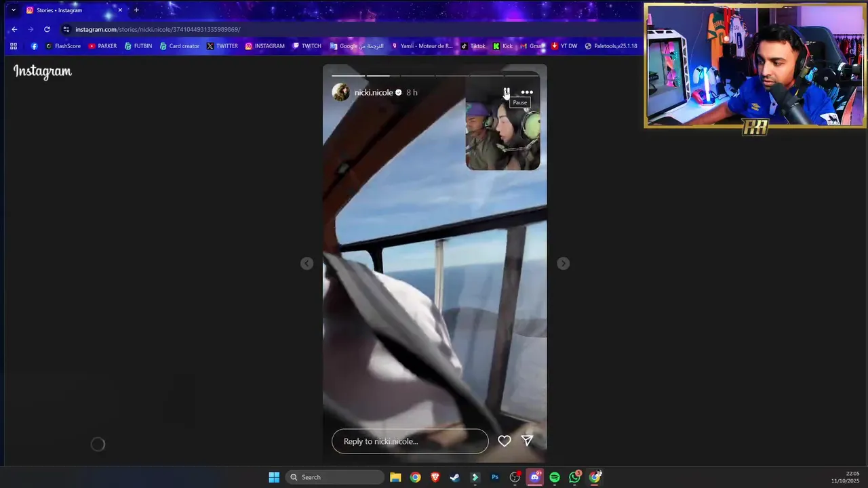Open the Card creator bookmark
Screen dimensions: 868x488
179,46
